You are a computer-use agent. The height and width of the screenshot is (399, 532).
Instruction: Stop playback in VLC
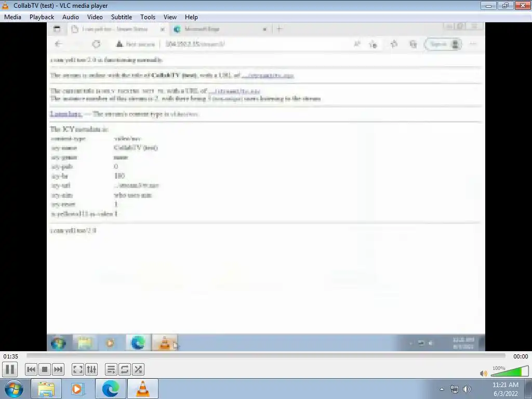click(45, 369)
